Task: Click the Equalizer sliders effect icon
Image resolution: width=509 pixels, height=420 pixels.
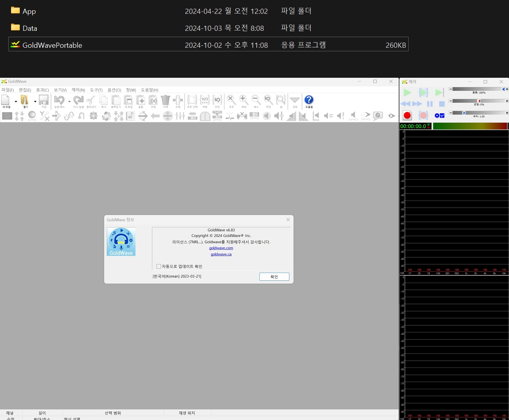Action: point(180,116)
